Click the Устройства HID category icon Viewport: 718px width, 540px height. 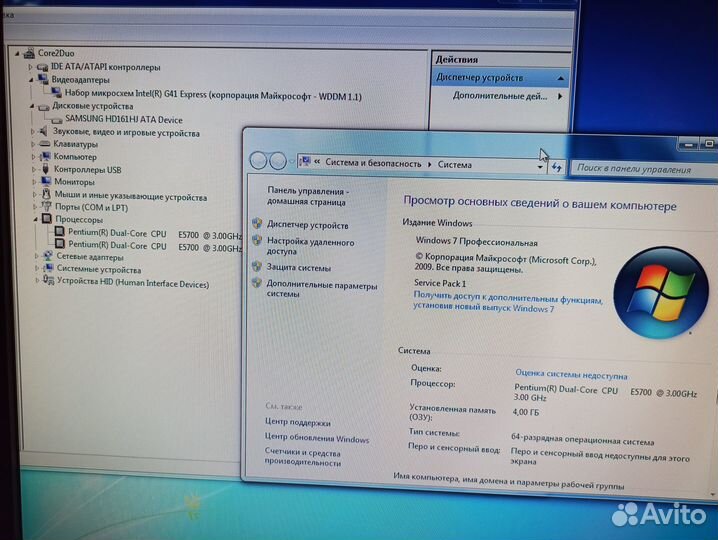tap(49, 280)
